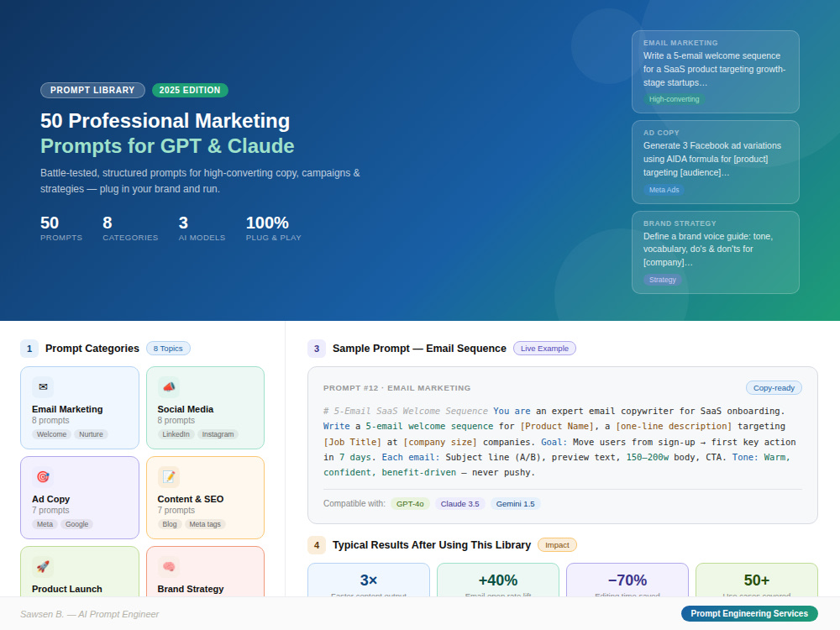This screenshot has width=840, height=630.
Task: Click the Meta tag in Ad Copy card
Action: tap(45, 524)
